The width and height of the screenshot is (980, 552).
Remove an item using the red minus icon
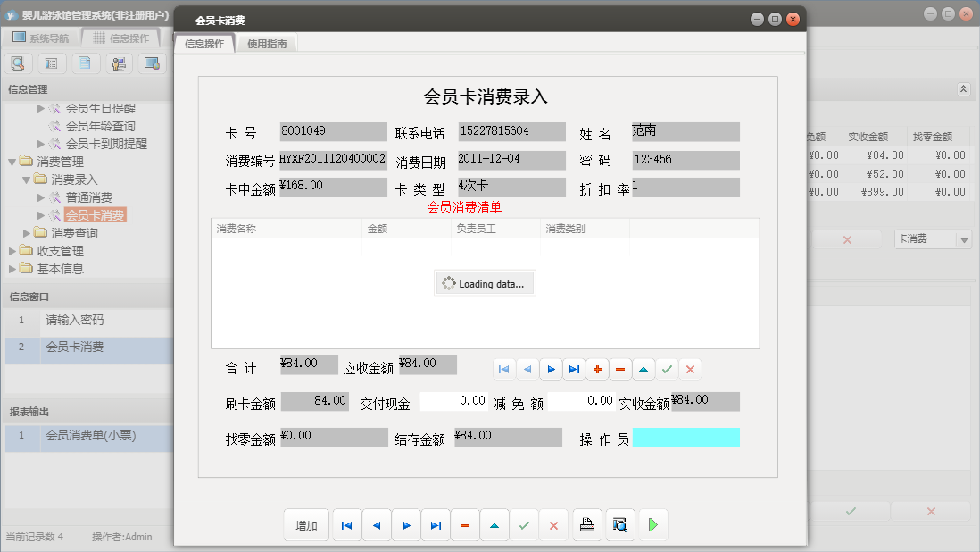[620, 368]
